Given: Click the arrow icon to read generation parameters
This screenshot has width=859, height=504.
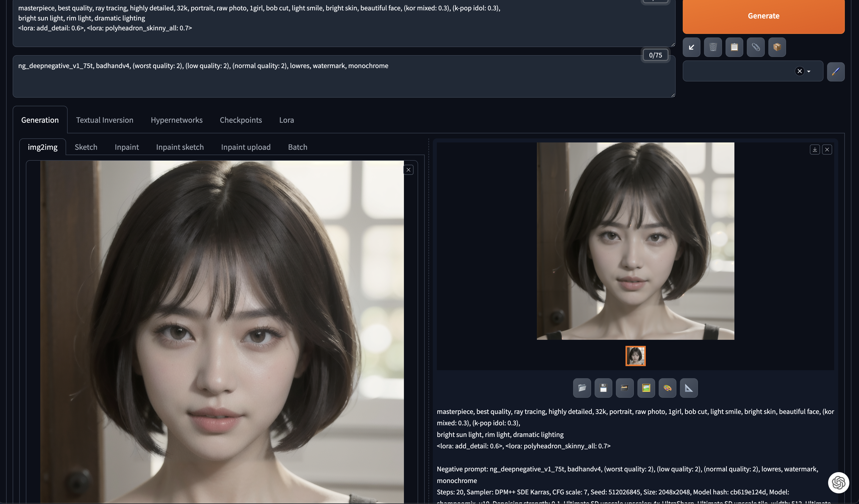Looking at the screenshot, I should point(691,47).
